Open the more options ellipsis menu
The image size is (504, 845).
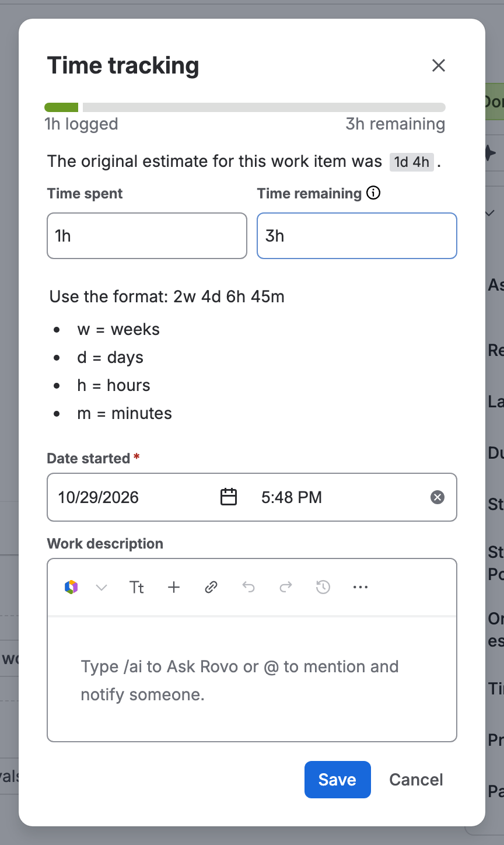click(360, 587)
